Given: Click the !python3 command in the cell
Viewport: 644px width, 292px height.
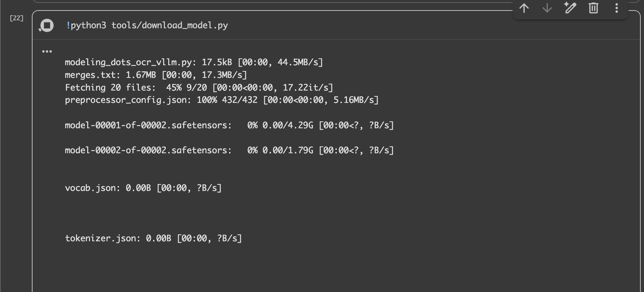Looking at the screenshot, I should click(x=86, y=25).
